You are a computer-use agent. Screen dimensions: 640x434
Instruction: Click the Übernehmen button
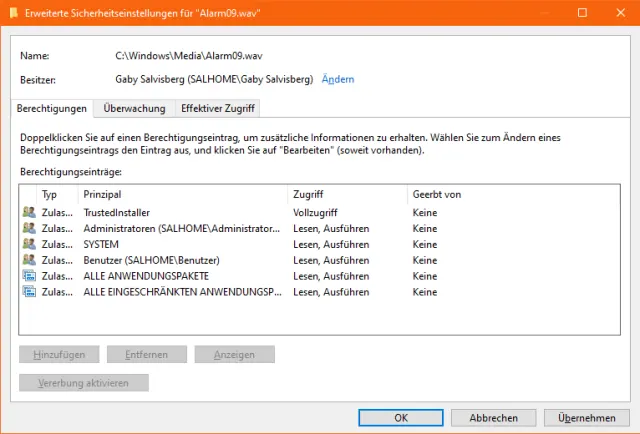tap(587, 418)
